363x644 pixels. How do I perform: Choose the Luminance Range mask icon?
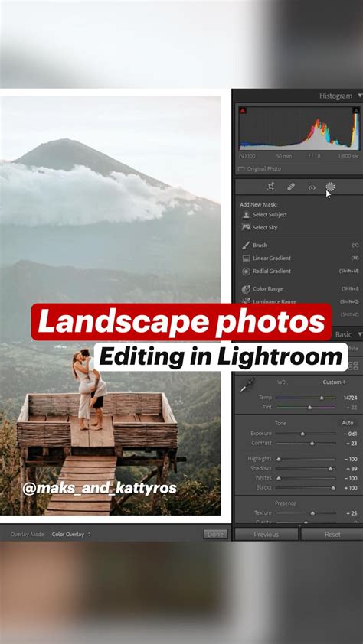[246, 301]
